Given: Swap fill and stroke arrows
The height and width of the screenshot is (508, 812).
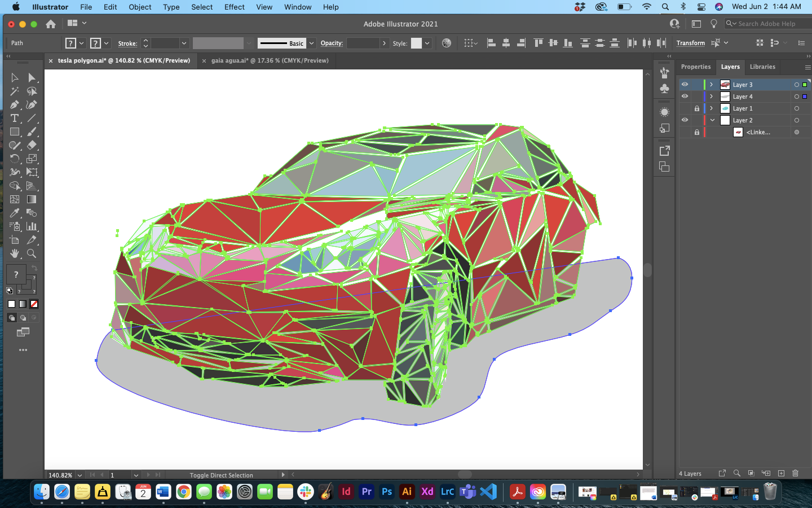Looking at the screenshot, I should (x=34, y=268).
